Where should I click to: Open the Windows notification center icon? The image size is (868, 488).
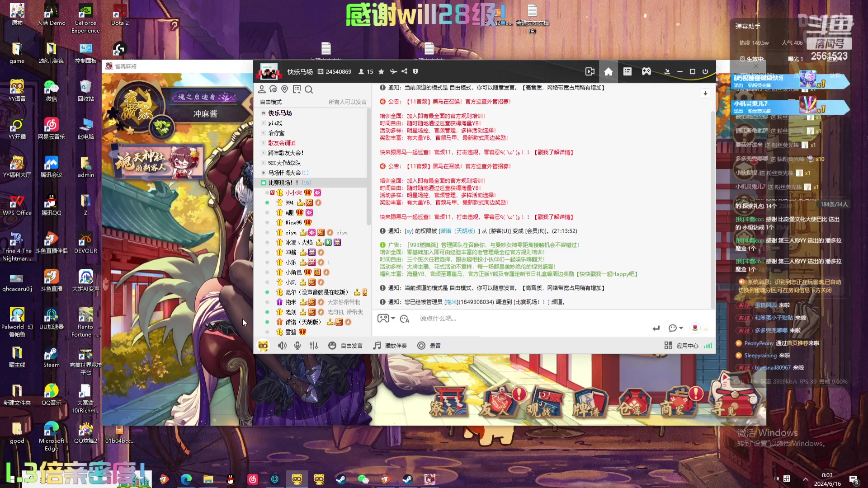coord(854,479)
